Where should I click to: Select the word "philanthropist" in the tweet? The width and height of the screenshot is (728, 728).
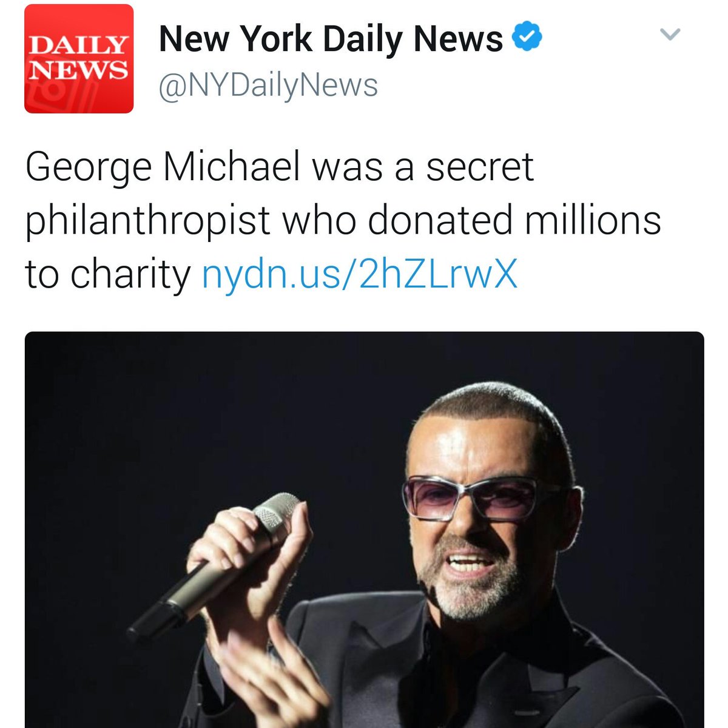(147, 222)
